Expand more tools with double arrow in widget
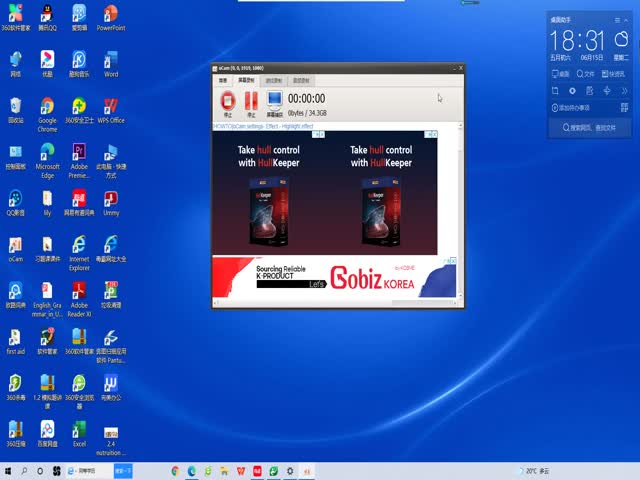This screenshot has height=480, width=640. pos(626,91)
